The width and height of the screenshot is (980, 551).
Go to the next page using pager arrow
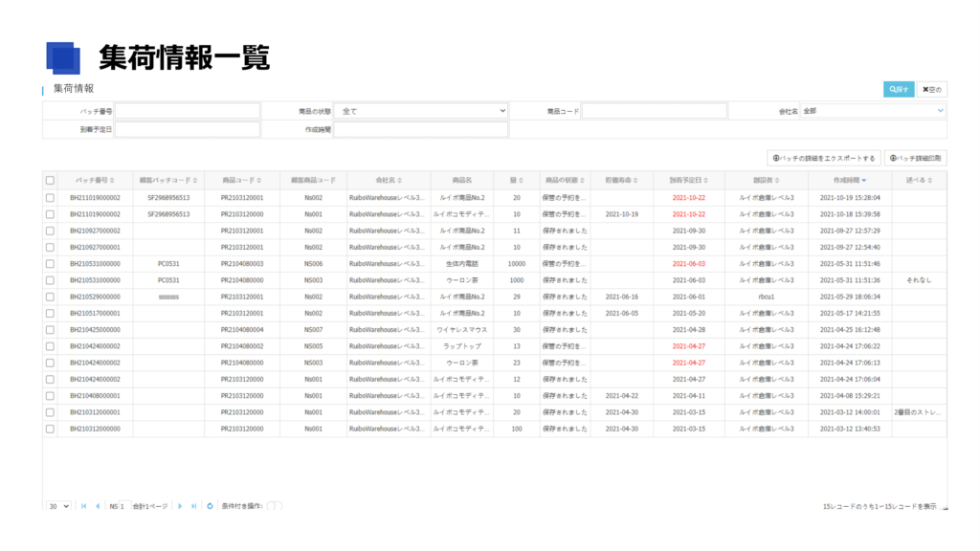180,506
